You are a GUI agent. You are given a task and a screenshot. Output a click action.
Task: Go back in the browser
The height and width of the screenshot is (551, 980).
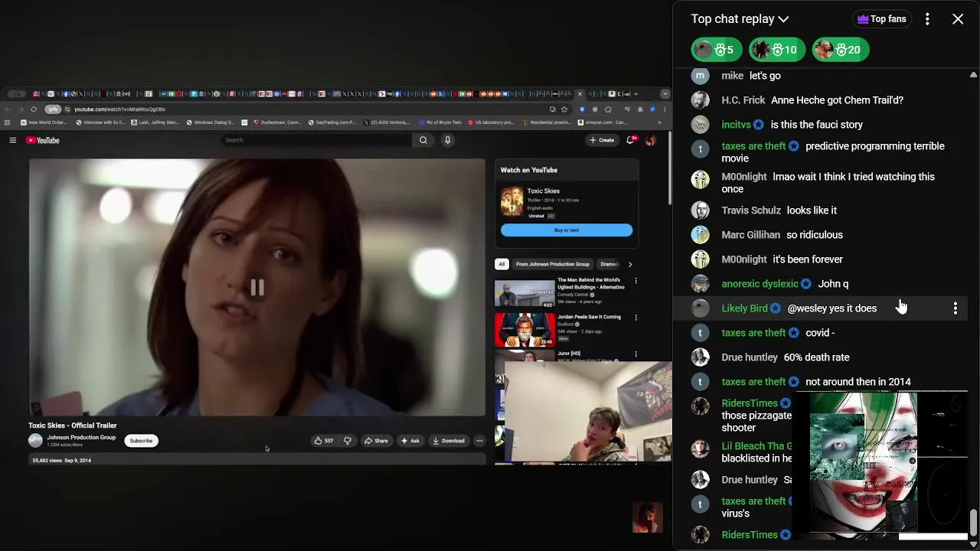pos(8,109)
